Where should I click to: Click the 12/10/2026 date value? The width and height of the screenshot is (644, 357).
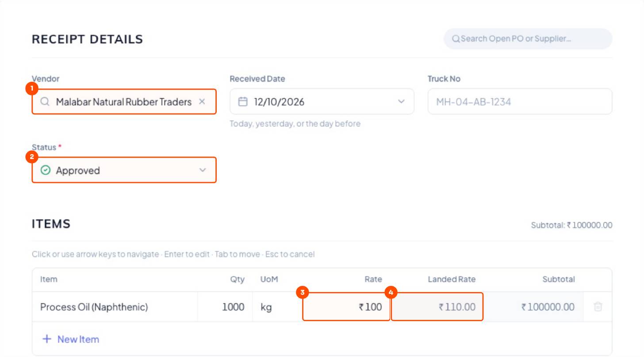(x=279, y=102)
